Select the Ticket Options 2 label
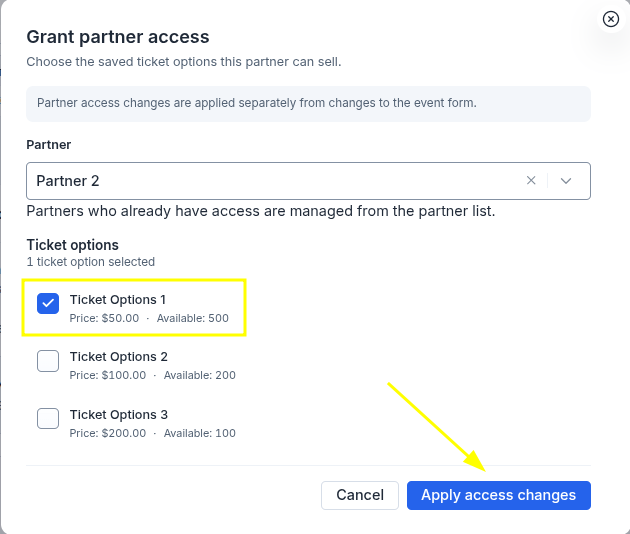Viewport: 630px width, 534px height. point(119,357)
